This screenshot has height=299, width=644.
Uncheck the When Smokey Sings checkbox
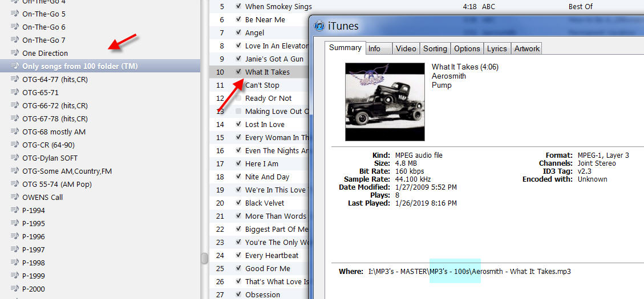(x=238, y=7)
